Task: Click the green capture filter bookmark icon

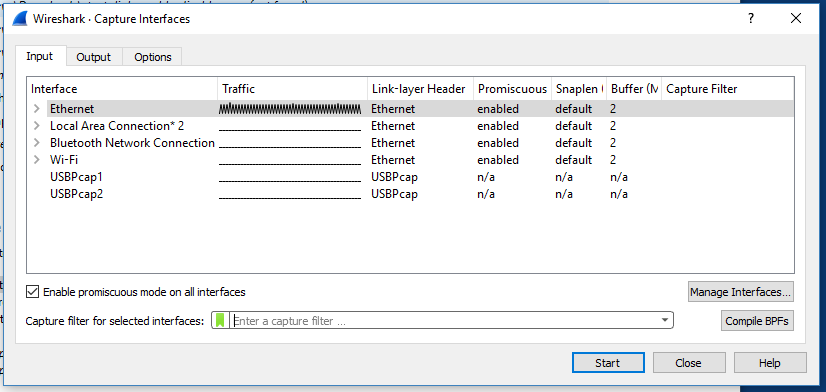Action: point(220,320)
